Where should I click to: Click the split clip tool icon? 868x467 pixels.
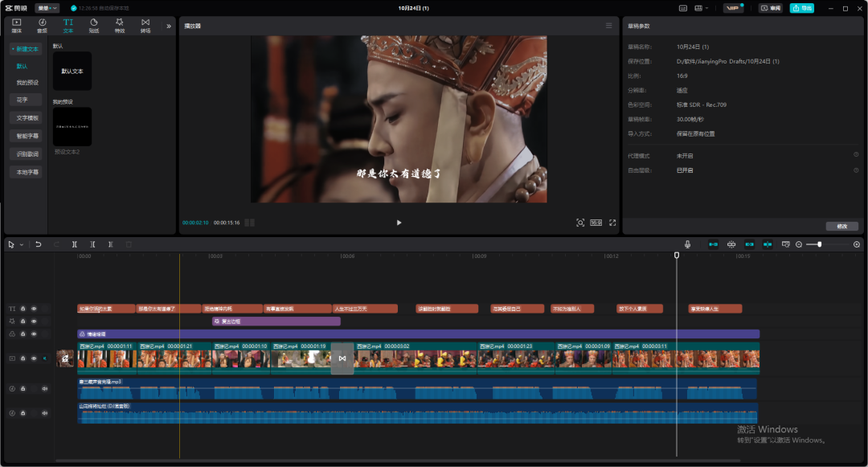[75, 244]
